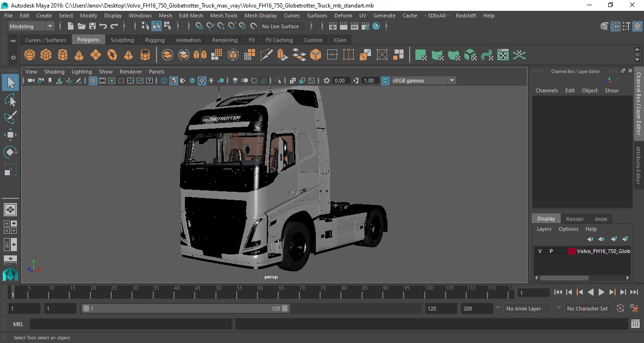
Task: Toggle layer visibility V box
Action: 540,251
